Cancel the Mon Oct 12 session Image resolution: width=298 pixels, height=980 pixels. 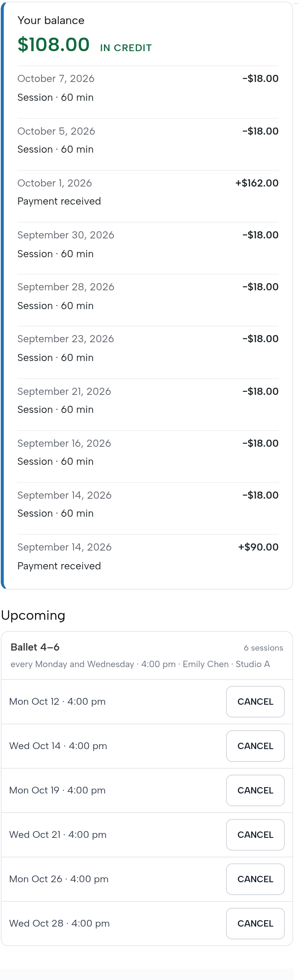coord(255,701)
